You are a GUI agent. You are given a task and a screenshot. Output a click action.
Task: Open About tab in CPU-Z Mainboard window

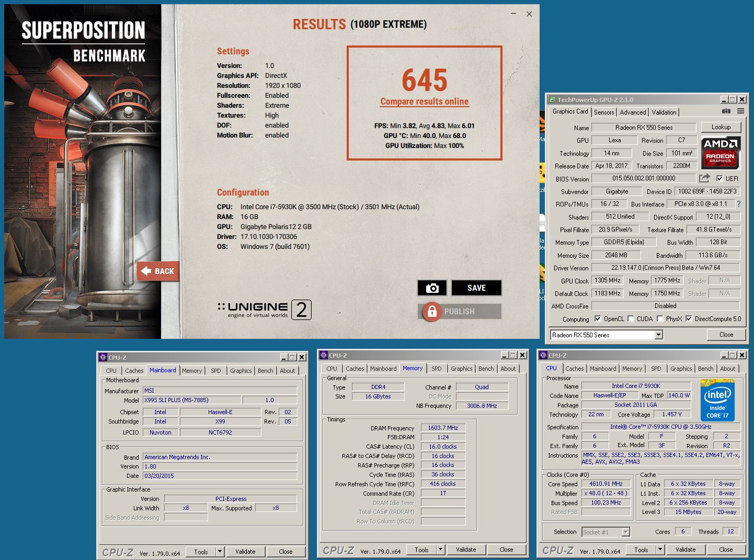coord(288,371)
